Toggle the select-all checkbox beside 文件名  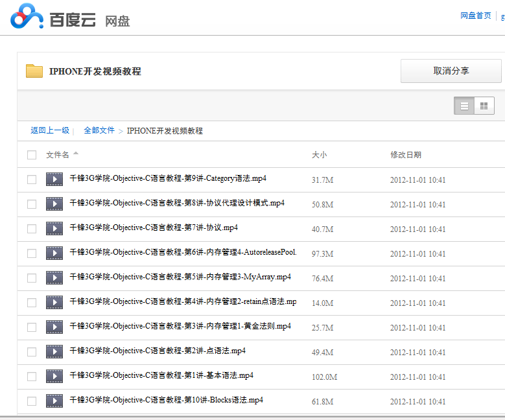pos(32,155)
